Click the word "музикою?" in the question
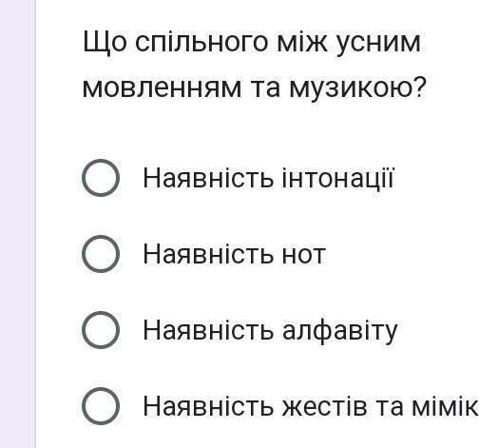 click(x=358, y=88)
